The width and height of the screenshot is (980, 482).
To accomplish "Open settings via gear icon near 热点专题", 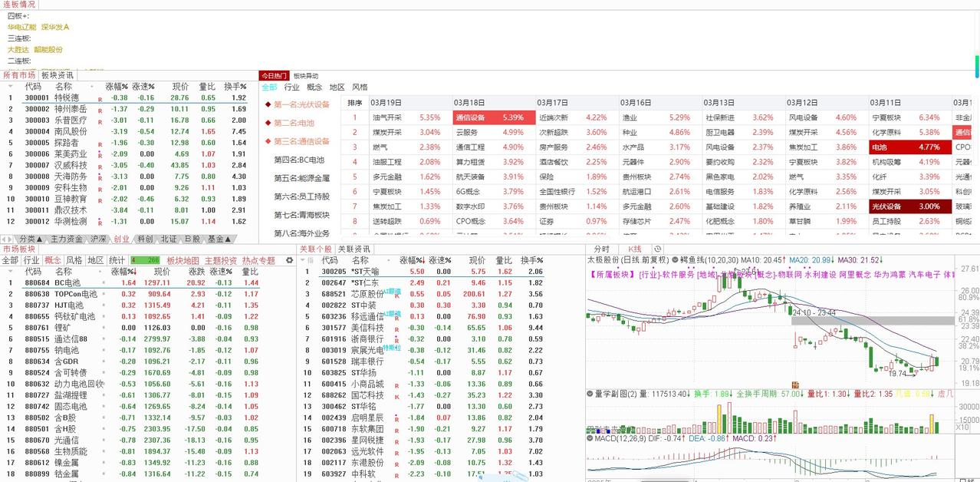I will tap(290, 259).
